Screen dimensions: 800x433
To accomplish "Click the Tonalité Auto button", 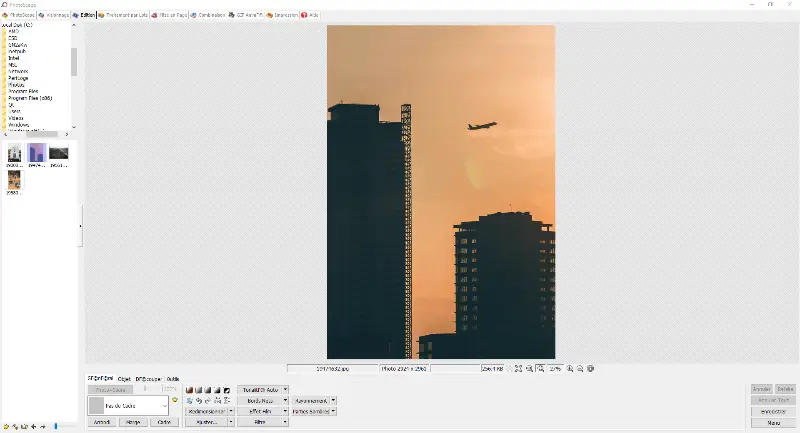I will pyautogui.click(x=260, y=390).
